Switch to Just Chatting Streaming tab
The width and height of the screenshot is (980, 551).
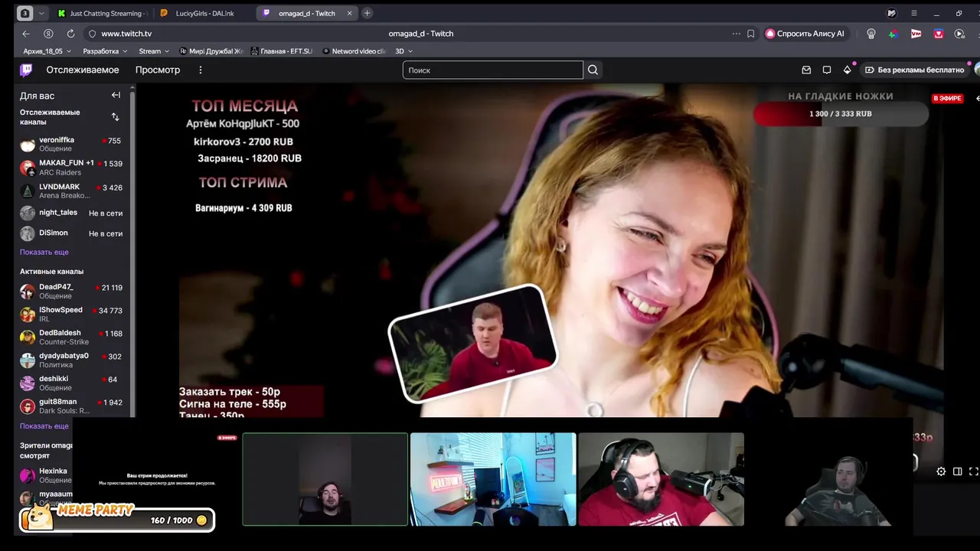click(103, 13)
